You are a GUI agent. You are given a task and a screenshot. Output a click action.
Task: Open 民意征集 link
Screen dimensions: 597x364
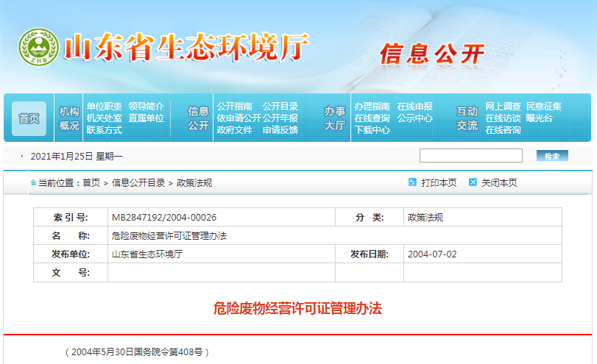coord(544,106)
